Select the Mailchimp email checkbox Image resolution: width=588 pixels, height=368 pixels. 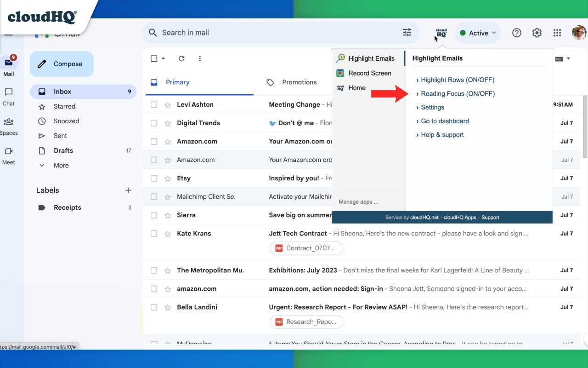click(x=154, y=196)
